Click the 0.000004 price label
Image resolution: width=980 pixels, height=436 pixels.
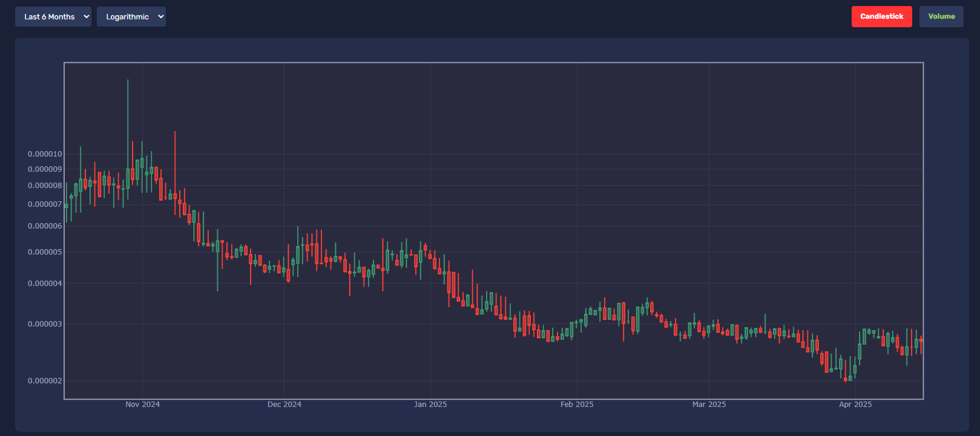coord(45,284)
